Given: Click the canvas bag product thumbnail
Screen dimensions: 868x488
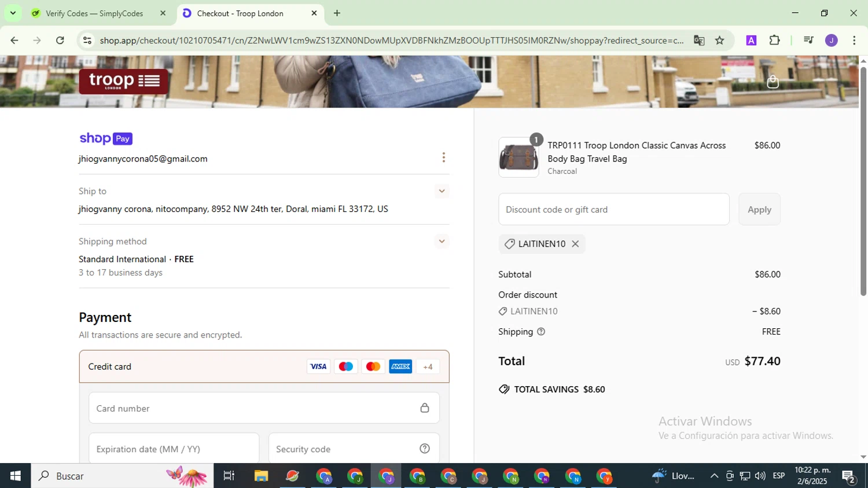Looking at the screenshot, I should [518, 157].
